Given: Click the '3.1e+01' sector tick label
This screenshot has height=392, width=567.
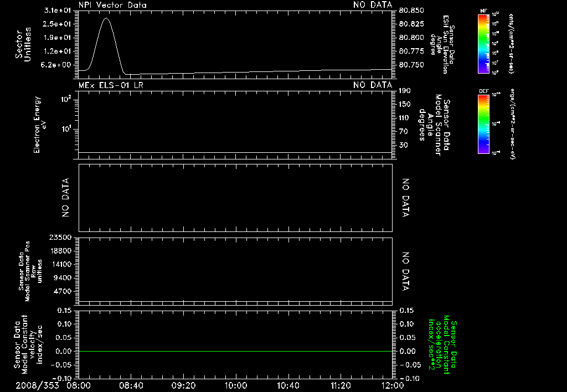Looking at the screenshot, I should [58, 10].
